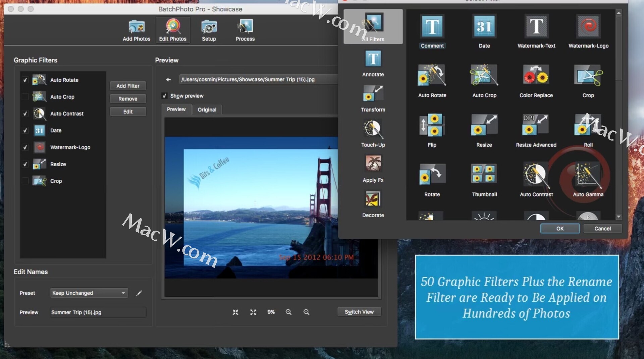
Task: Click the back arrow beside file path
Action: (x=168, y=79)
